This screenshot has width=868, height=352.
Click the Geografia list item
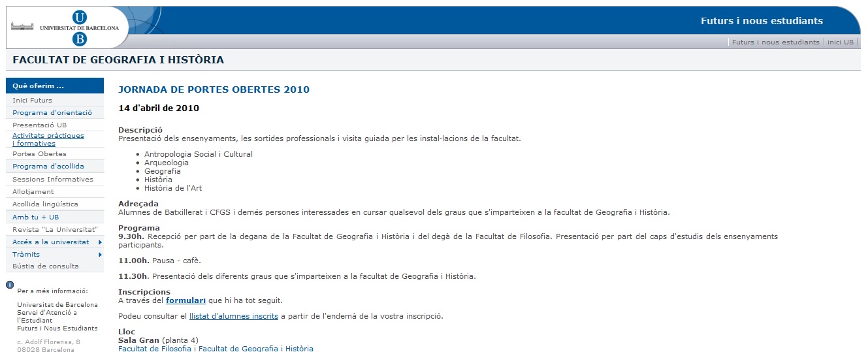click(163, 171)
